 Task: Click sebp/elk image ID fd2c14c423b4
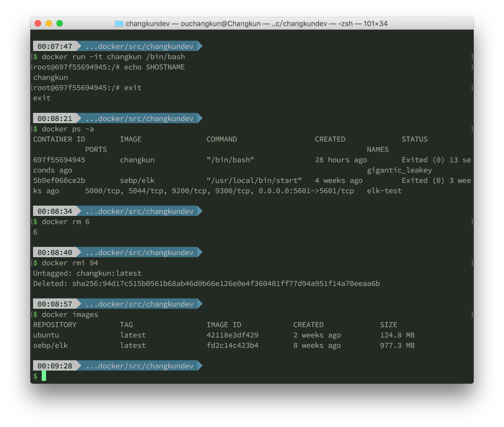point(232,345)
